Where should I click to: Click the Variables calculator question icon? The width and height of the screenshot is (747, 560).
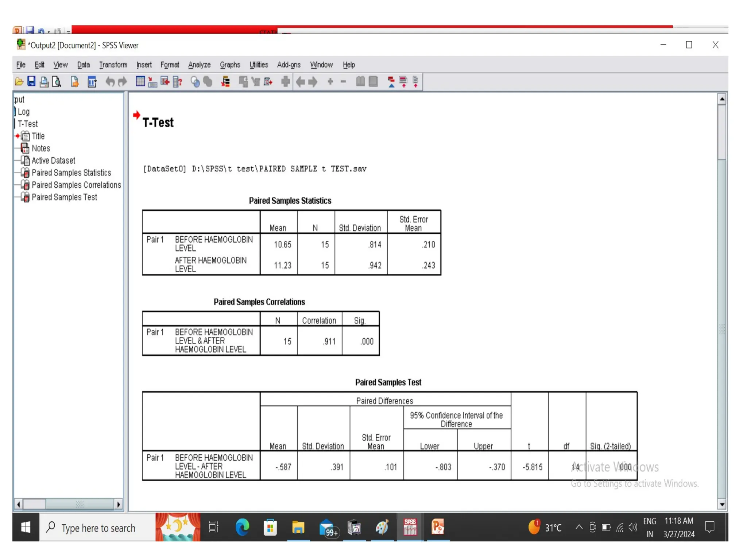tap(178, 82)
